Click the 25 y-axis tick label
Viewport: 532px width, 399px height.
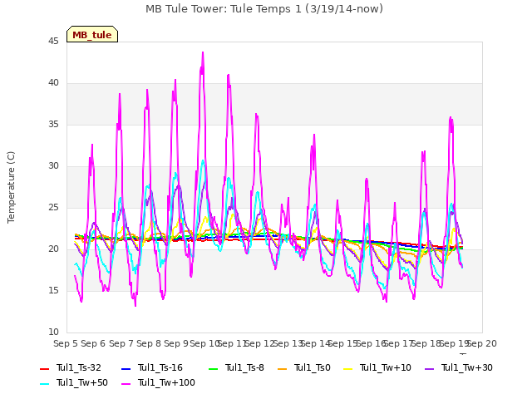tap(53, 208)
